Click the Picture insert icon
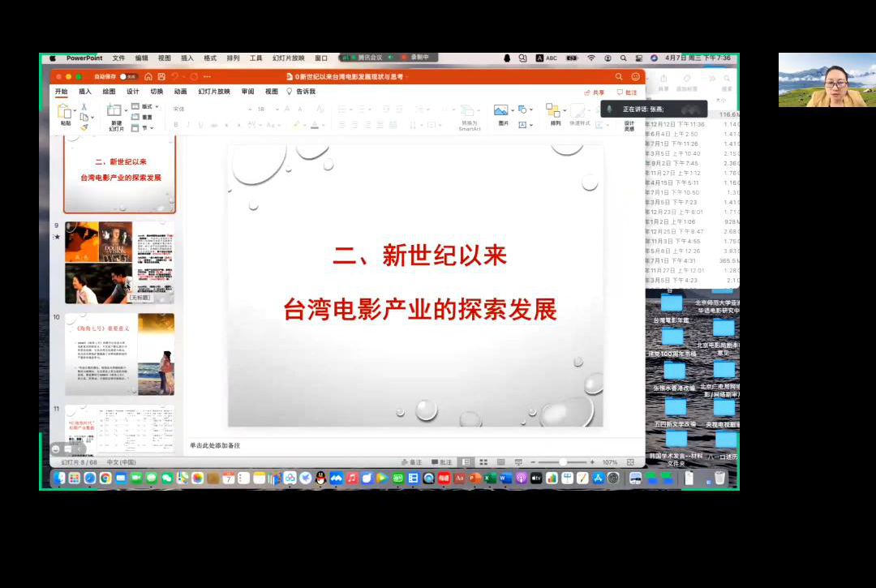Image resolution: width=876 pixels, height=588 pixels. (502, 111)
